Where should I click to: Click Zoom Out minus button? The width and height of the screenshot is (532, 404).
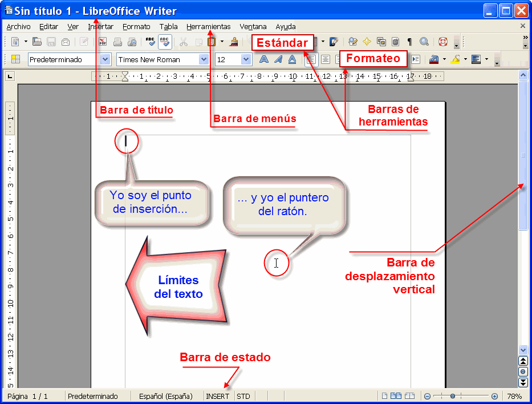428,396
